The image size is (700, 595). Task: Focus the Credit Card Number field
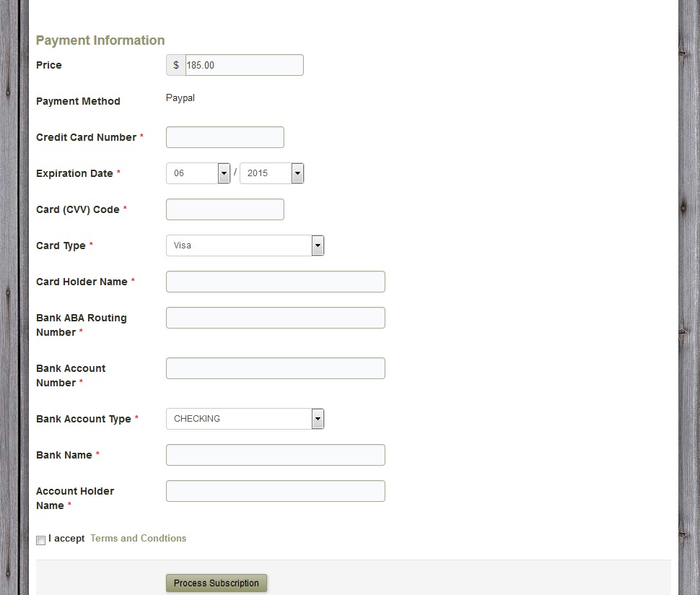(x=225, y=137)
